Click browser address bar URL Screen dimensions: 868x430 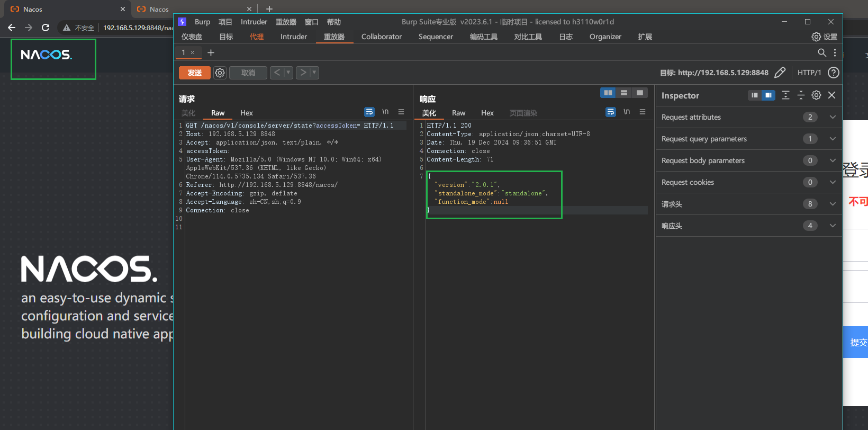point(138,28)
